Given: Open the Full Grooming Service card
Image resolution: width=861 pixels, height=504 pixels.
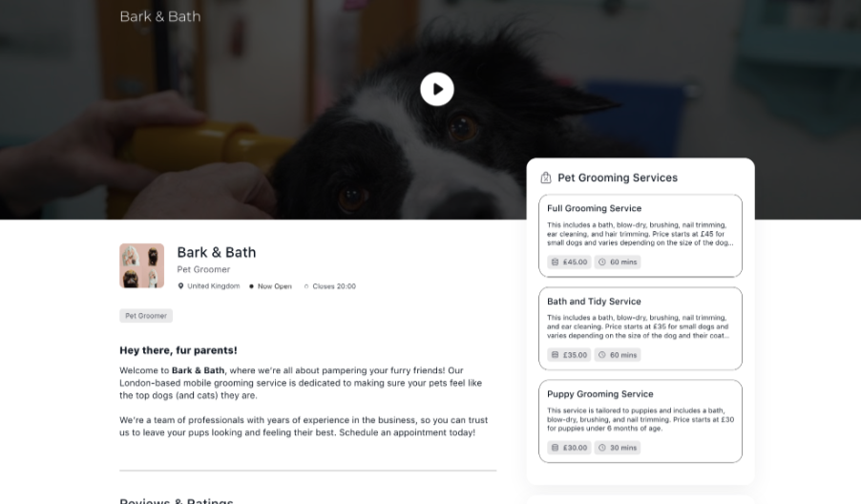Looking at the screenshot, I should point(640,236).
